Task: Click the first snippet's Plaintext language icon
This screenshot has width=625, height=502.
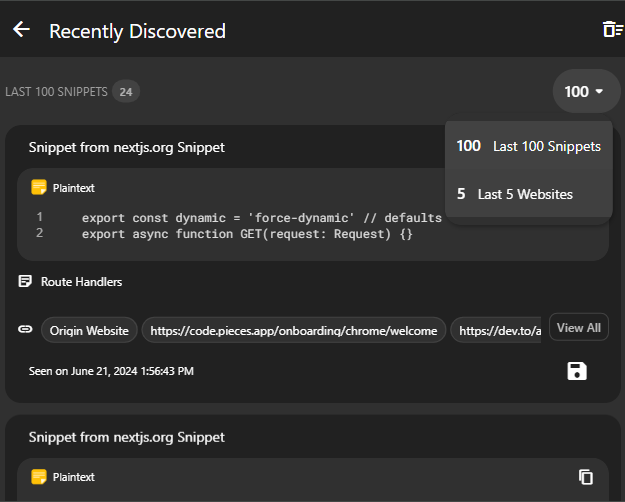Action: (39, 187)
